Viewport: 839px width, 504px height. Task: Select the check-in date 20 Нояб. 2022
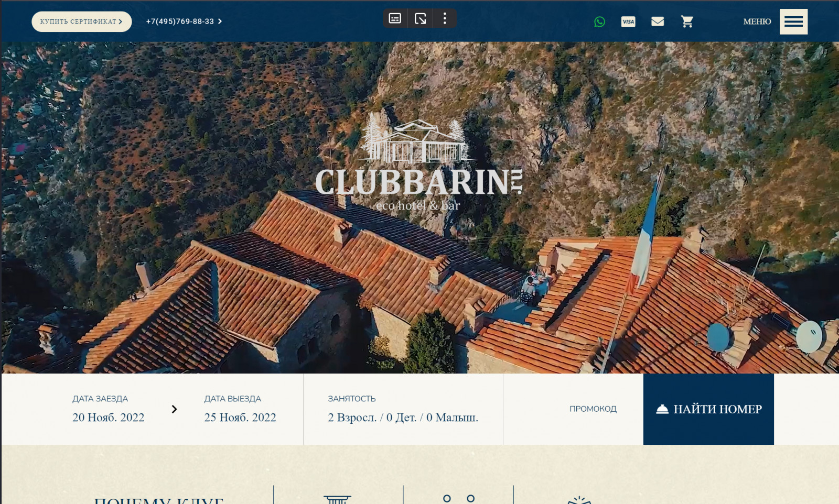(x=109, y=418)
